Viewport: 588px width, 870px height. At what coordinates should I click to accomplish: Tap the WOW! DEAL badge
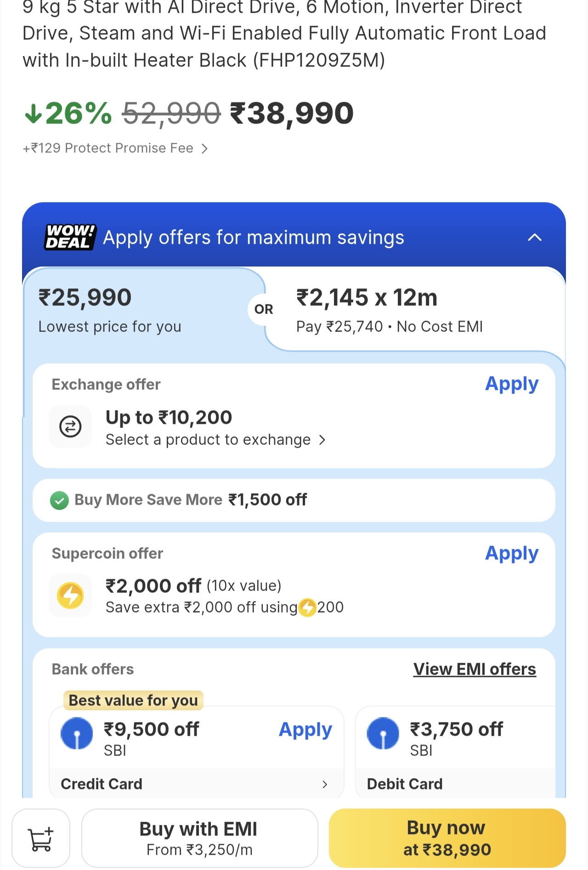tap(70, 237)
